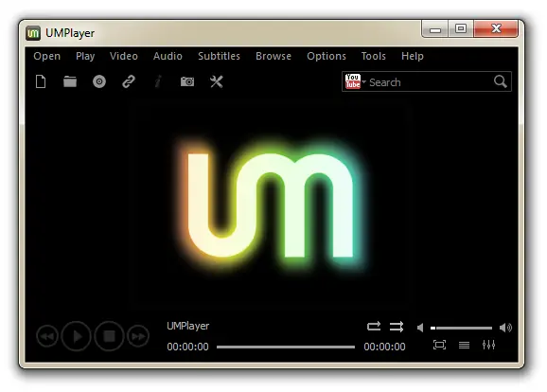Open the Subtitles menu
Image resolution: width=547 pixels, height=392 pixels.
219,56
